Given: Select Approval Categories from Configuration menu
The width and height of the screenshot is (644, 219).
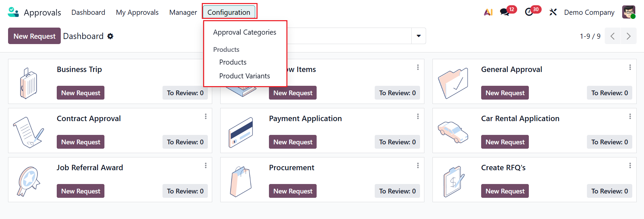Looking at the screenshot, I should pyautogui.click(x=244, y=32).
